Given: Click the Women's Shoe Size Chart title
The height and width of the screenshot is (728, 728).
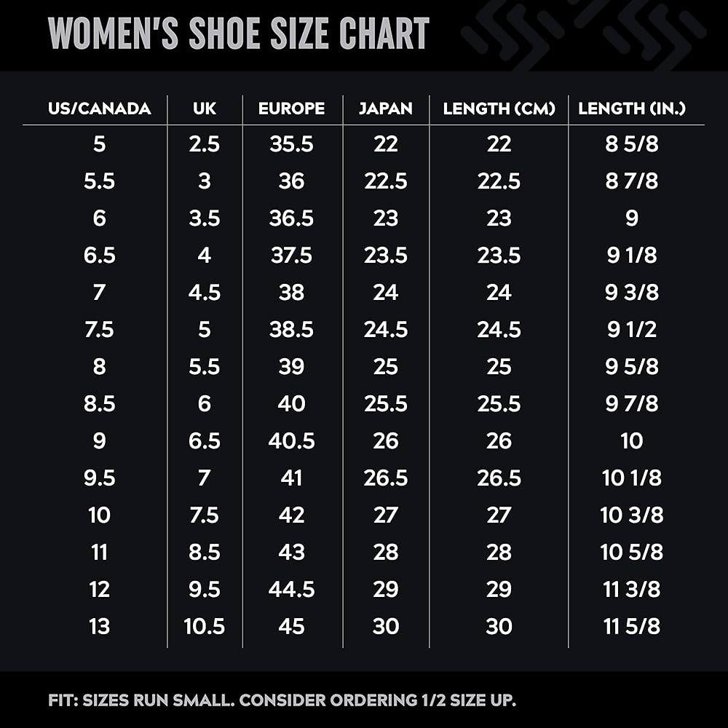Looking at the screenshot, I should pyautogui.click(x=239, y=33).
